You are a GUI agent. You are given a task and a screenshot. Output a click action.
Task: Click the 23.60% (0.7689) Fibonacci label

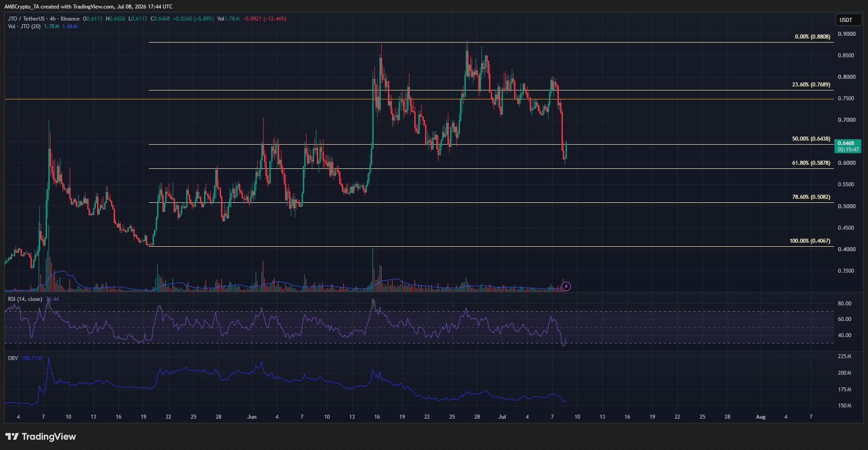point(811,85)
